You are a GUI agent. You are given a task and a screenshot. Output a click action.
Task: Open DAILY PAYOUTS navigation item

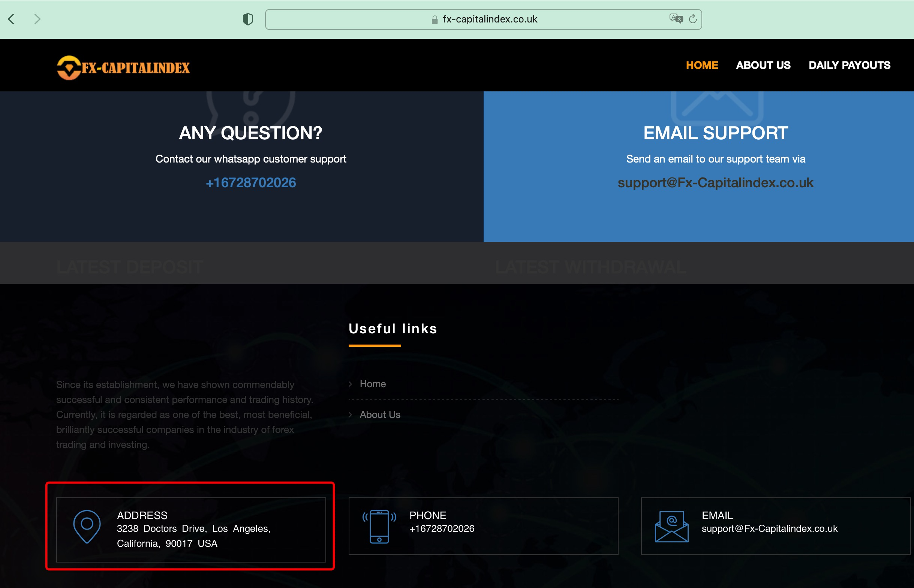click(x=849, y=65)
